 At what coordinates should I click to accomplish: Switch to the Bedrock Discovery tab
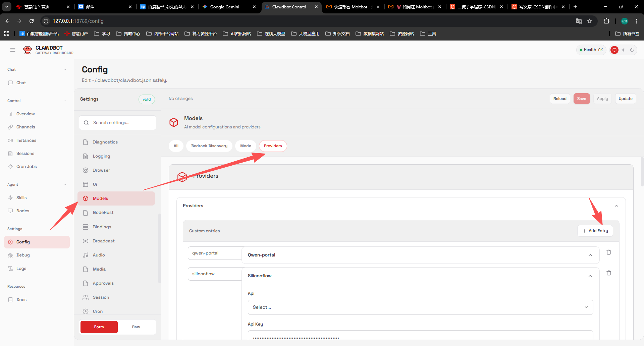[209, 146]
